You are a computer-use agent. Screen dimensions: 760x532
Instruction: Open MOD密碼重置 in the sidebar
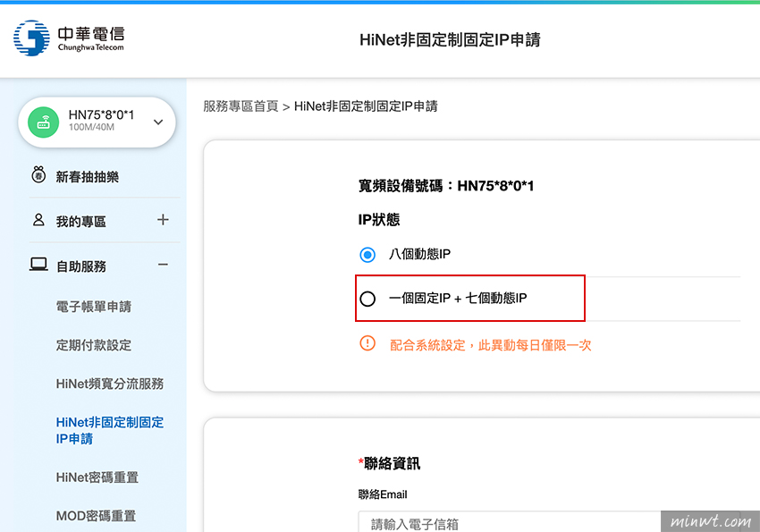pos(96,516)
